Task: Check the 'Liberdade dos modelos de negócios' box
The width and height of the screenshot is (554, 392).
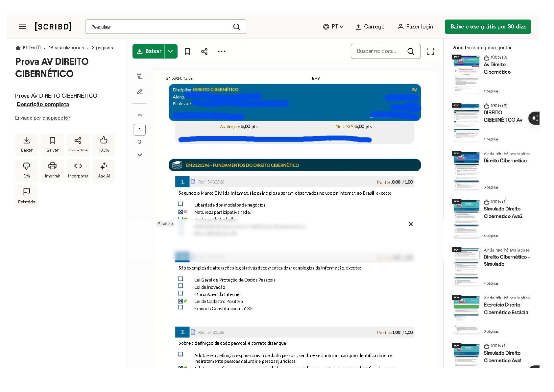Action: [x=181, y=204]
